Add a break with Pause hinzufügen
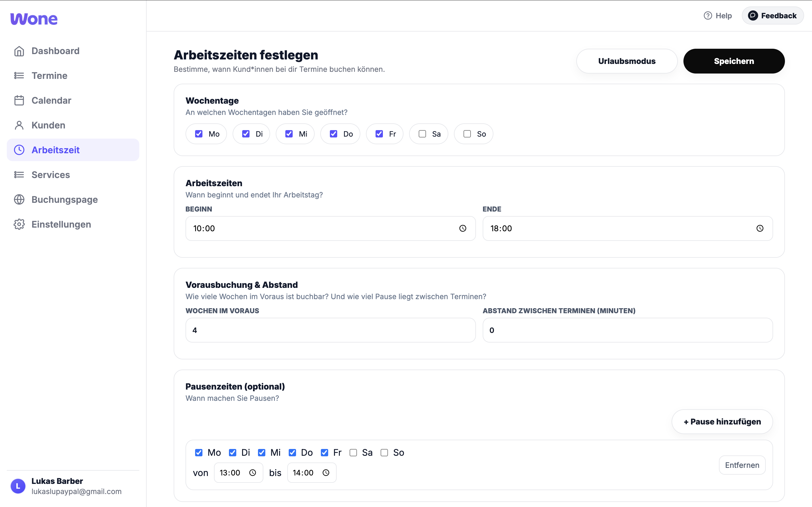Screen dimensions: 812x507 722,421
